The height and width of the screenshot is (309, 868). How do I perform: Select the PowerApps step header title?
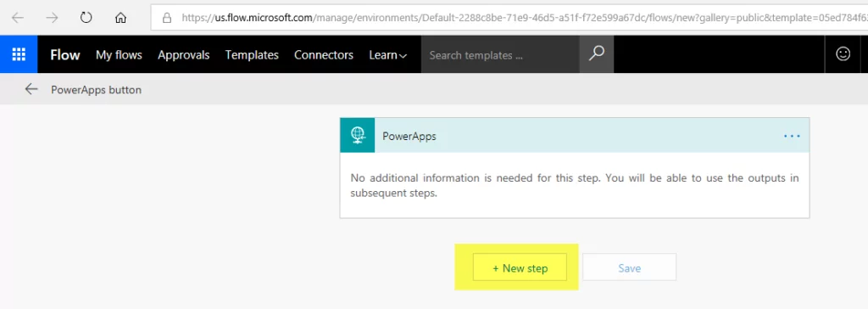pos(409,136)
